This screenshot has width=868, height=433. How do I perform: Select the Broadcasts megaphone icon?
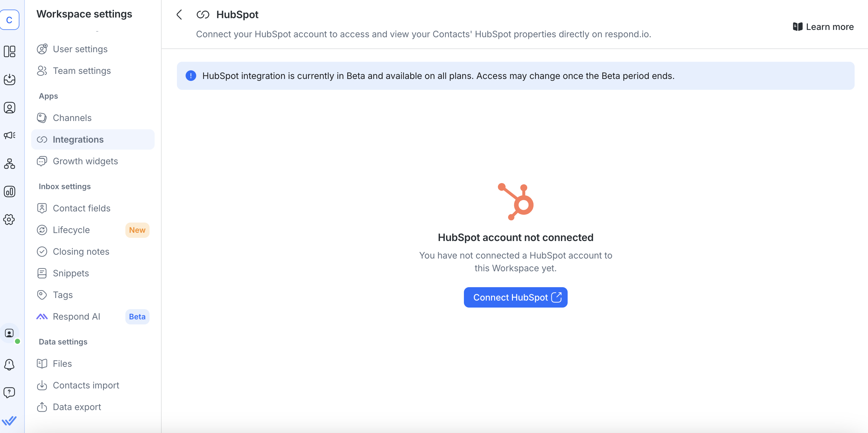tap(10, 135)
